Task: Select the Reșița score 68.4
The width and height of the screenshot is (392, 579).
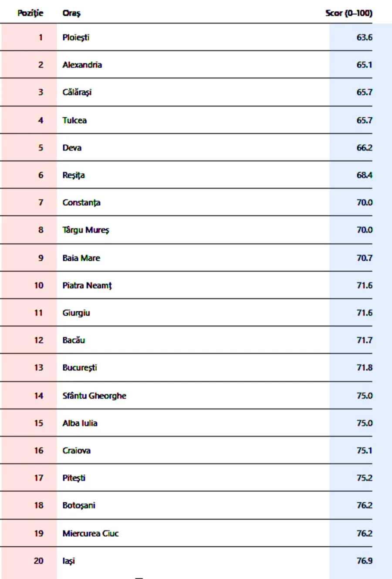Action: click(364, 175)
